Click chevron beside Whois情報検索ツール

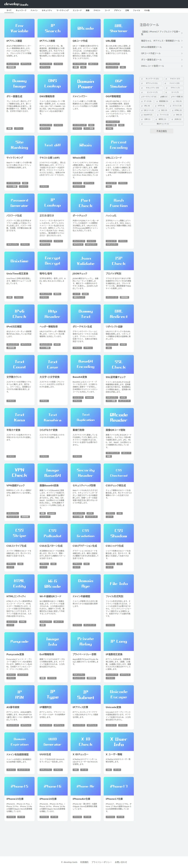pyautogui.click(x=182, y=47)
